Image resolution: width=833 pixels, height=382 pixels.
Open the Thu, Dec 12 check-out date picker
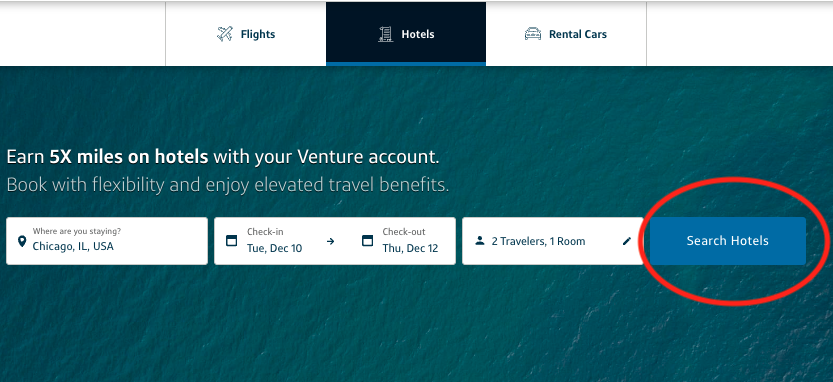point(402,241)
